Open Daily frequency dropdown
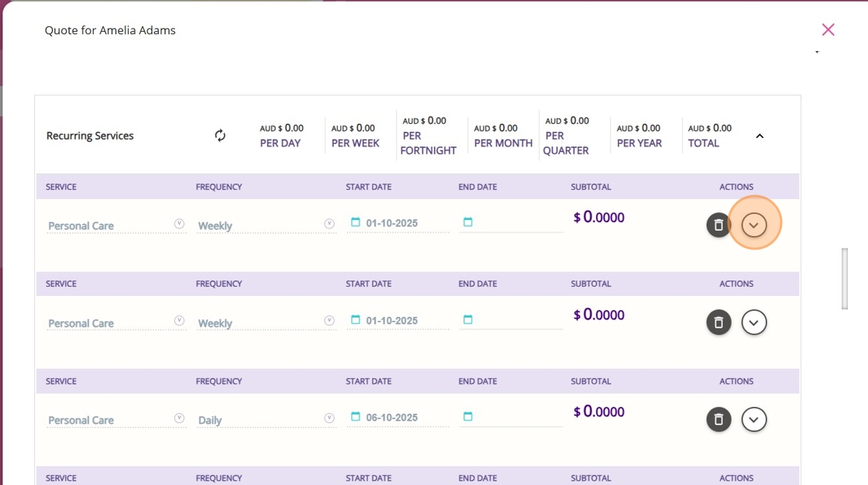The width and height of the screenshot is (868, 485). coord(329,418)
